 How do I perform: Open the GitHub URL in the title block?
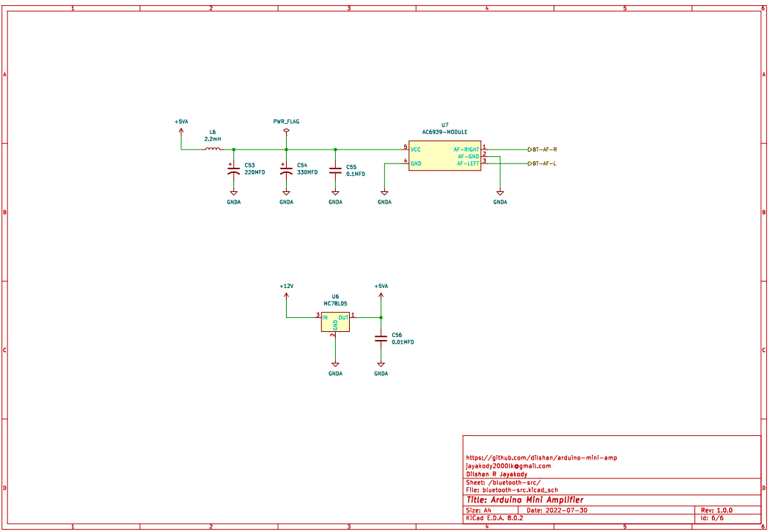point(541,457)
